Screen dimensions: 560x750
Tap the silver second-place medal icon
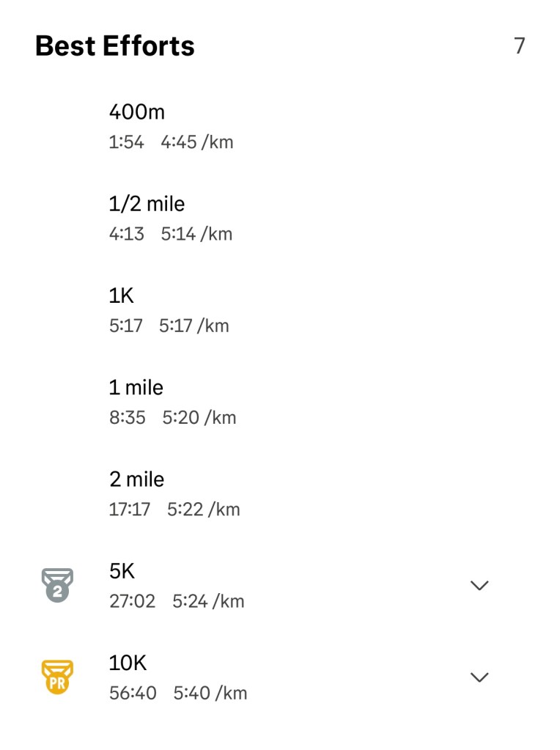tap(57, 585)
